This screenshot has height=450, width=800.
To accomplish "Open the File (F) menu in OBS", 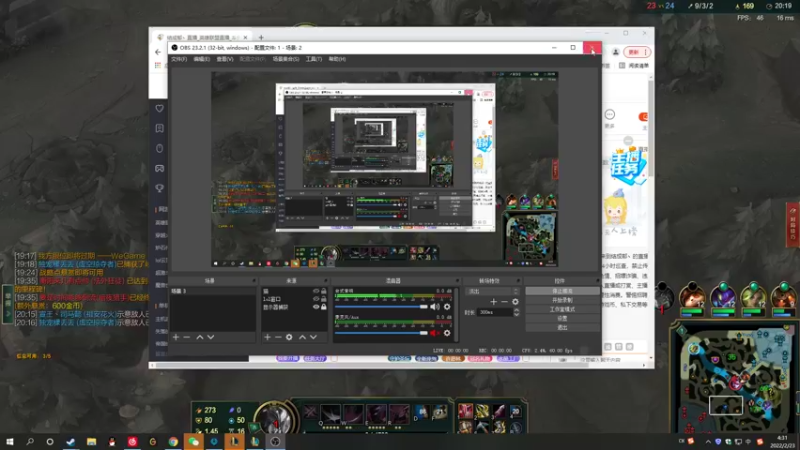I will tap(179, 59).
